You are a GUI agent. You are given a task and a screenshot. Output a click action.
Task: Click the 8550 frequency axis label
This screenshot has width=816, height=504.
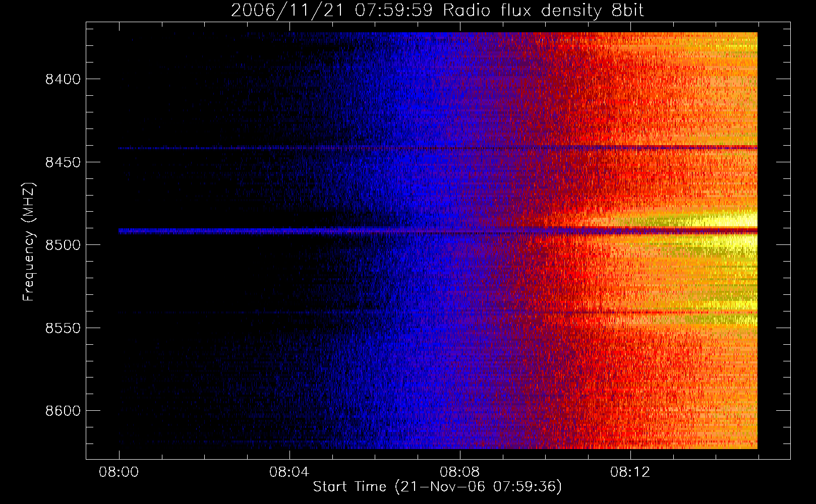pos(63,328)
